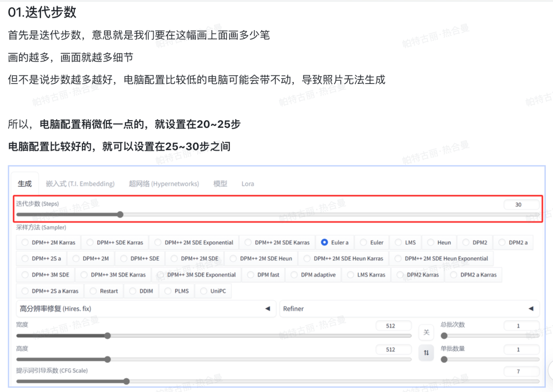
Task: Click the 宽度 width slider handle
Action: tap(108, 336)
